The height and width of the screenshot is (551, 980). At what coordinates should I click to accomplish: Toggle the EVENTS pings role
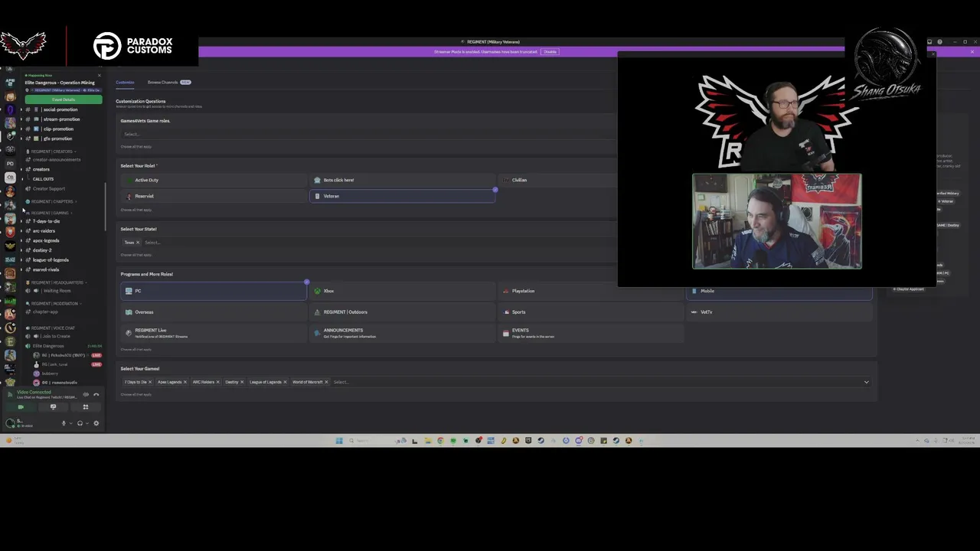(591, 333)
